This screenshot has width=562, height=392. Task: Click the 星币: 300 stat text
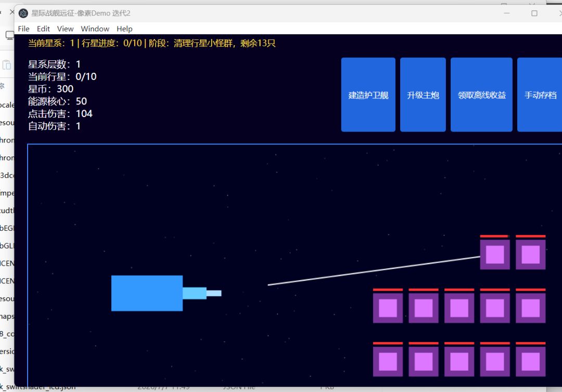[x=50, y=89]
